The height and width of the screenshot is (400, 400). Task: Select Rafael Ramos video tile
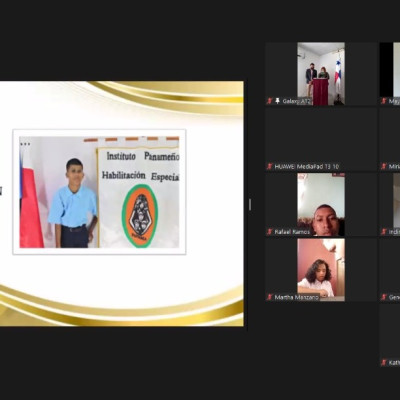pyautogui.click(x=321, y=204)
